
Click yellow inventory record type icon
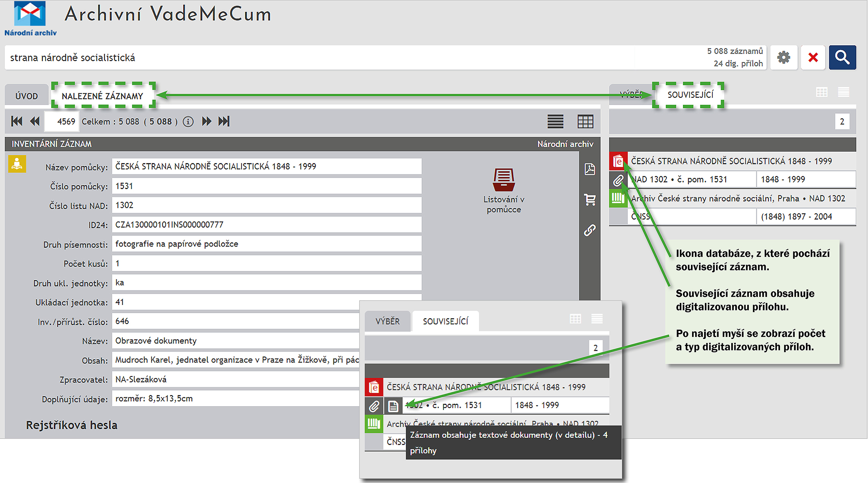(x=17, y=164)
